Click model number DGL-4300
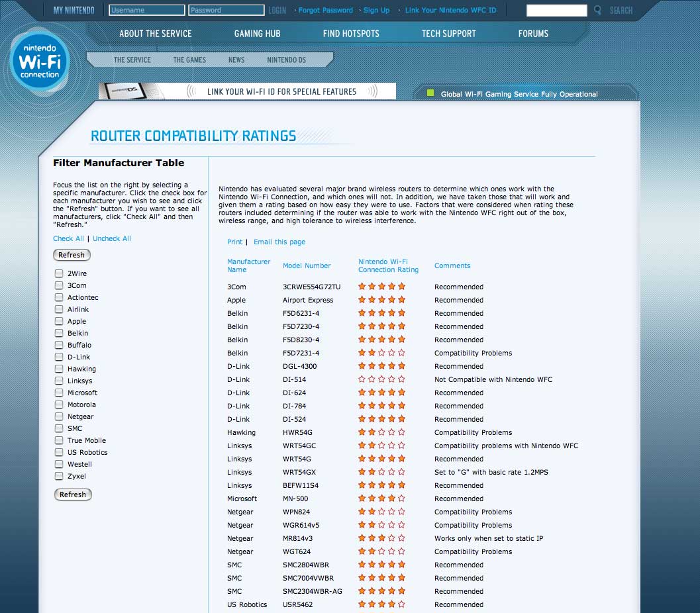This screenshot has width=700, height=613. (x=299, y=366)
